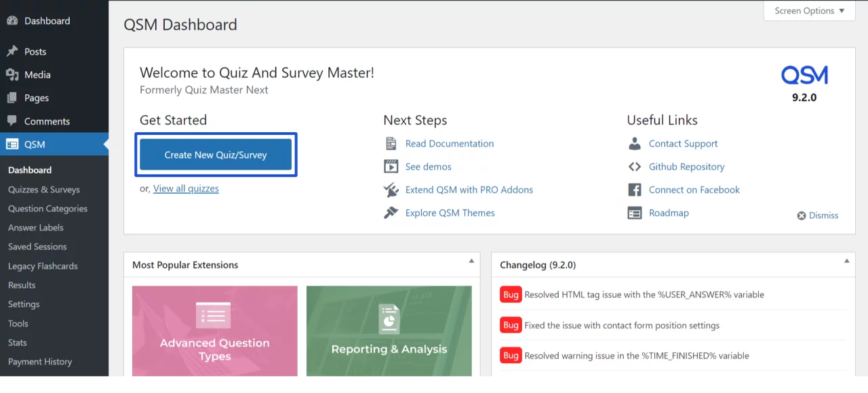
Task: Go to Quizzes & Surveys submenu
Action: [44, 190]
